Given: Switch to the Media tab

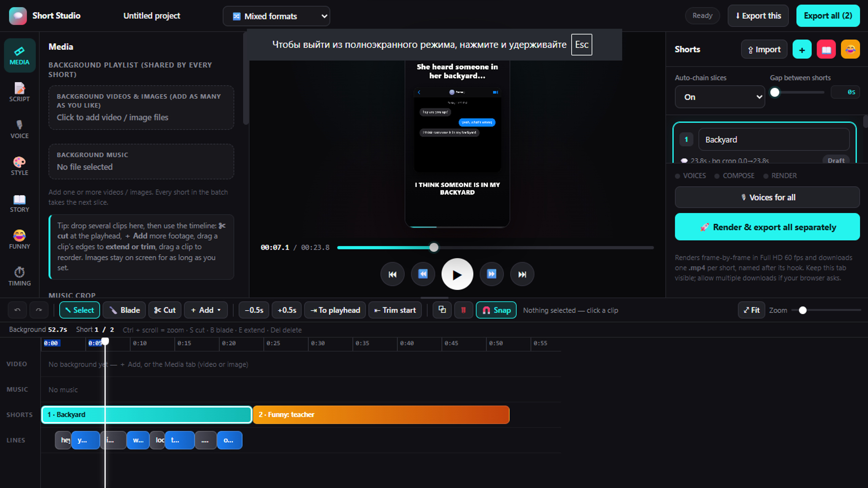Looking at the screenshot, I should [x=19, y=55].
